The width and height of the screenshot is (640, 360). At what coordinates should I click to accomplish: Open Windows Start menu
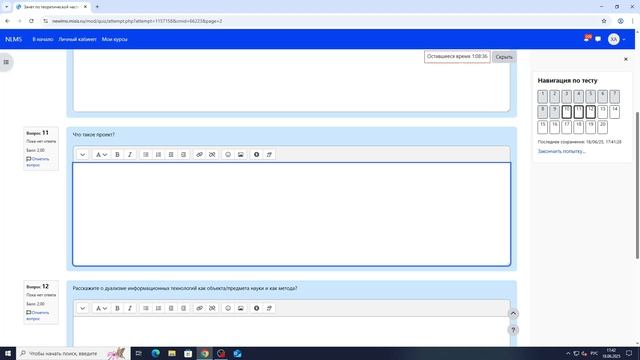click(x=8, y=353)
